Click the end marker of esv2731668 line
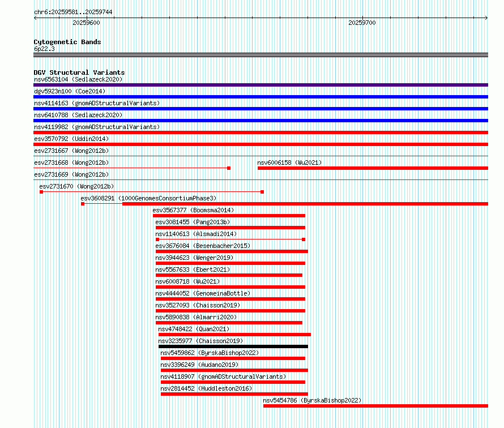Viewport: 504px width, 428px height. click(229, 168)
